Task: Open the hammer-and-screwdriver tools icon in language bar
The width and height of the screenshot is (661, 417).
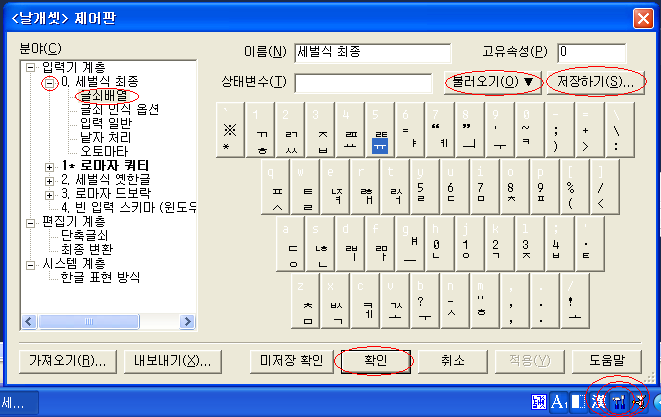Action: click(619, 402)
